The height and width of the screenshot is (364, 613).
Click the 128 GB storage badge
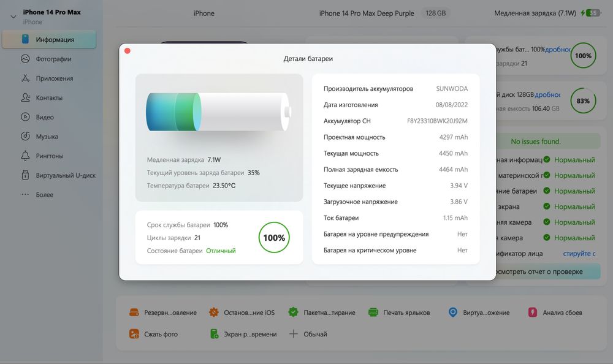435,13
